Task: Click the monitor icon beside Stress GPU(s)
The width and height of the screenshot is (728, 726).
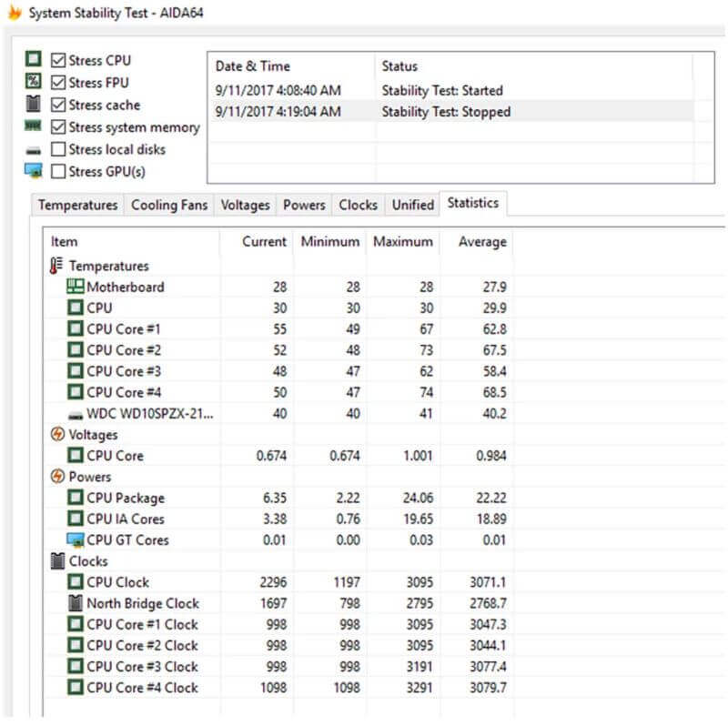Action: tap(34, 170)
